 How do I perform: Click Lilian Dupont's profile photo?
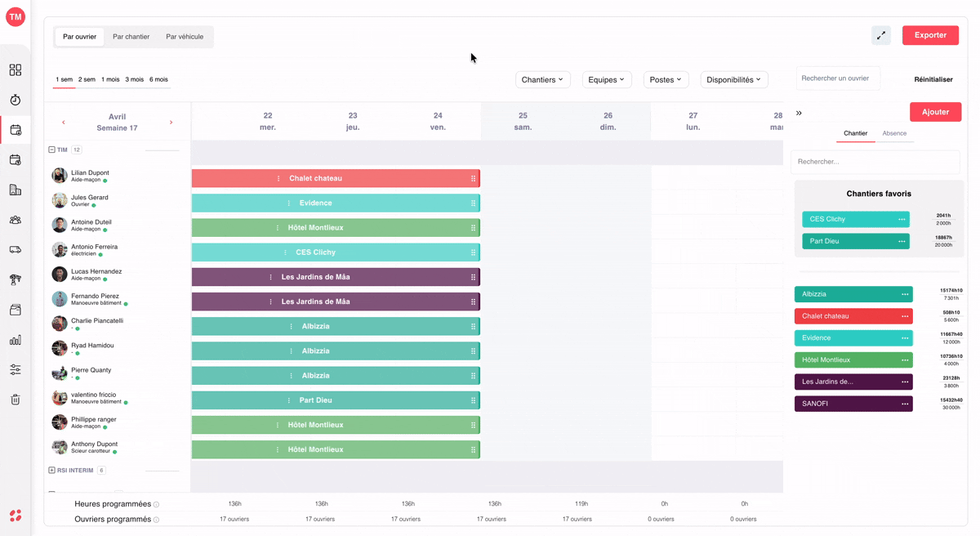(60, 176)
